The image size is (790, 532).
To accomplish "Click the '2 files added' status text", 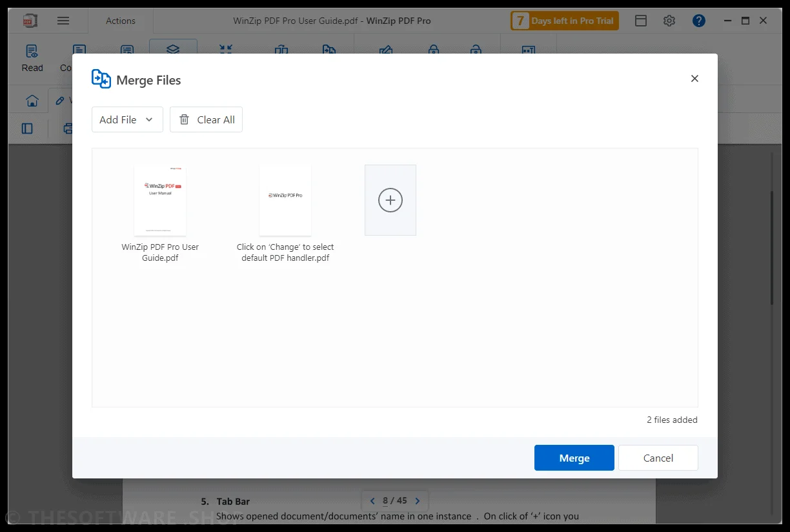I will coord(672,420).
